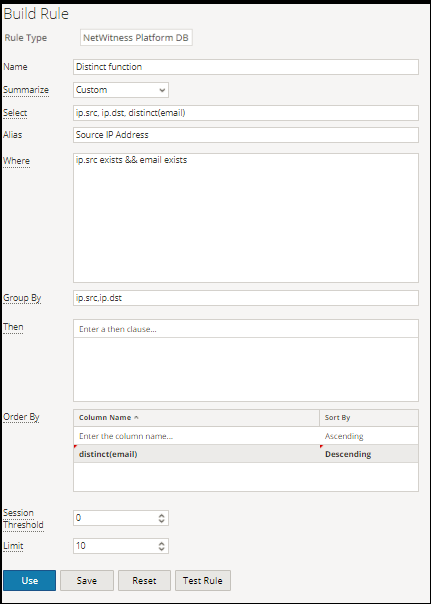Click the Where label
Screen dimensions: 431x604
coord(17,161)
